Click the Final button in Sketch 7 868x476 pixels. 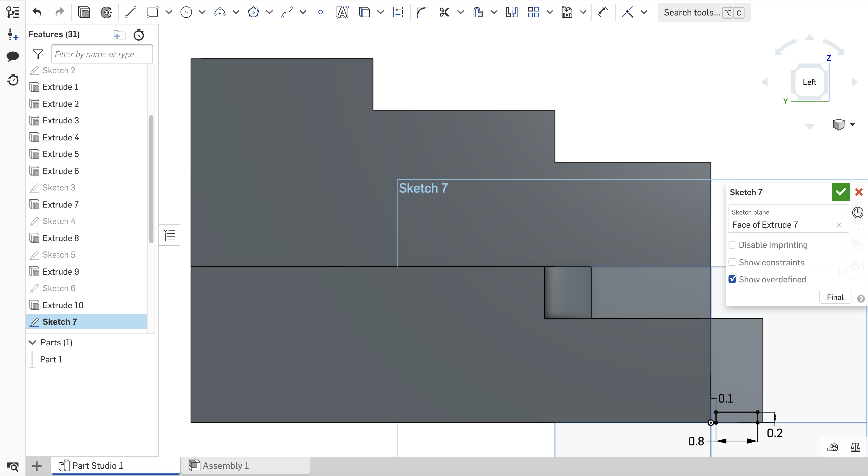click(x=834, y=297)
